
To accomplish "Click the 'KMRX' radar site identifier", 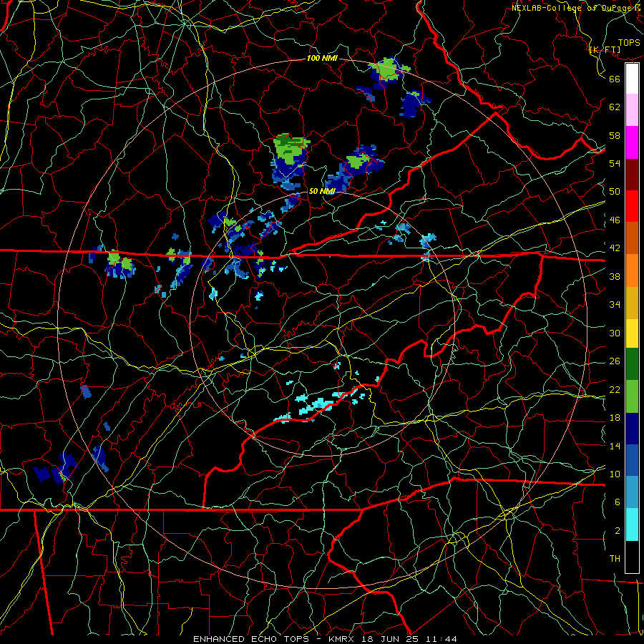I will (341, 639).
